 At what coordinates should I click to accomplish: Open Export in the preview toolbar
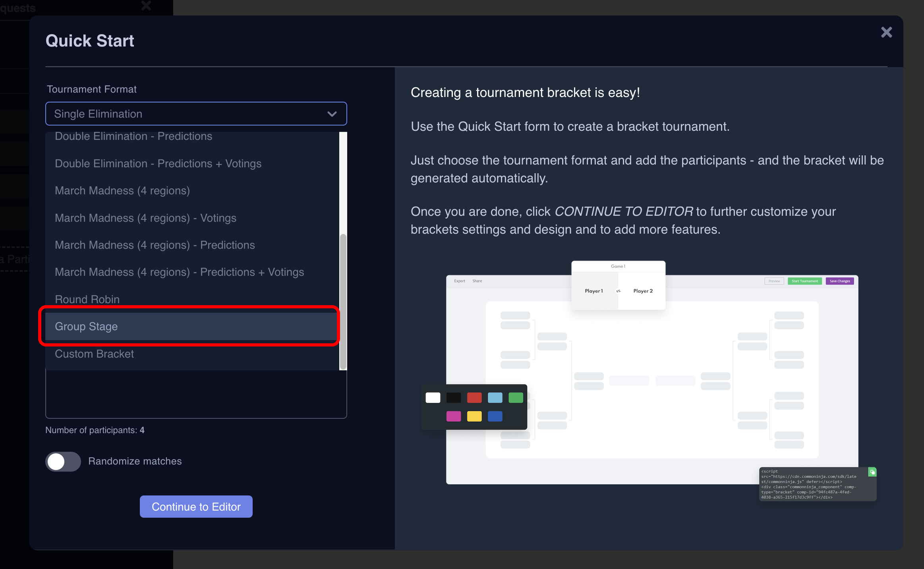click(459, 281)
